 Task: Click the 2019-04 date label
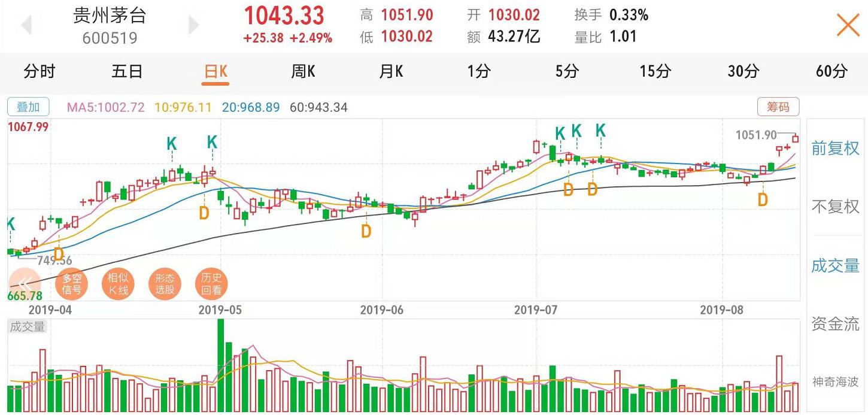pyautogui.click(x=50, y=310)
